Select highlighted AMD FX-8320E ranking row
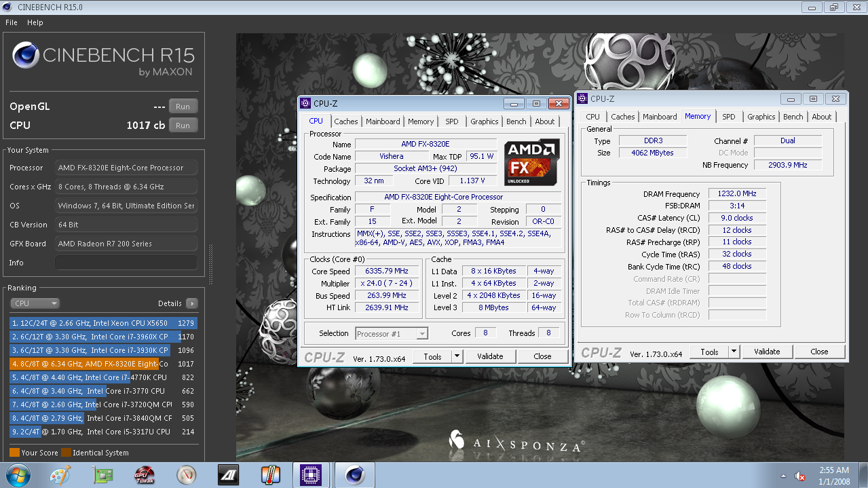Screen dimensions: 868x488 [x=102, y=364]
